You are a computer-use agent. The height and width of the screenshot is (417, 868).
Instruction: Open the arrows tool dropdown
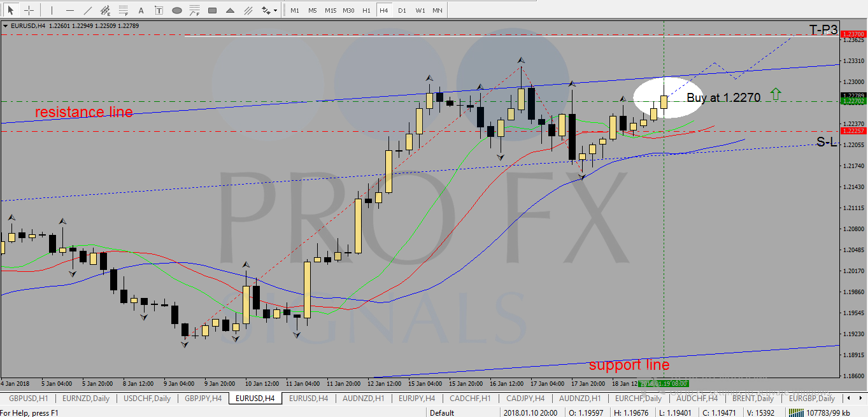point(275,10)
